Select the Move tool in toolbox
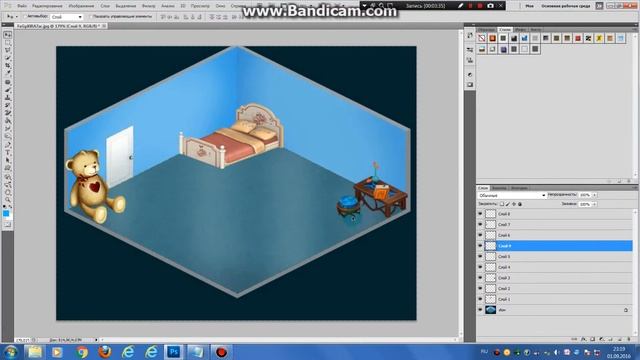The height and width of the screenshot is (360, 640). (x=7, y=35)
